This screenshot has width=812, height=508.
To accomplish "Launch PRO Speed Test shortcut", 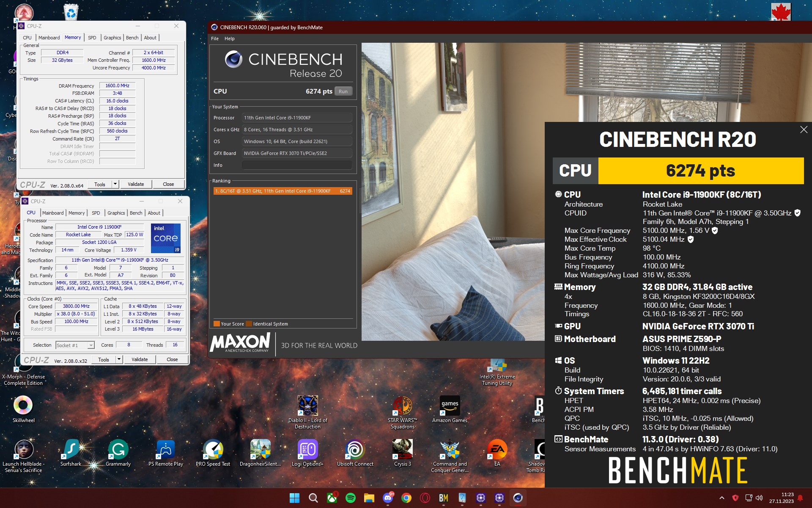I will tap(213, 453).
